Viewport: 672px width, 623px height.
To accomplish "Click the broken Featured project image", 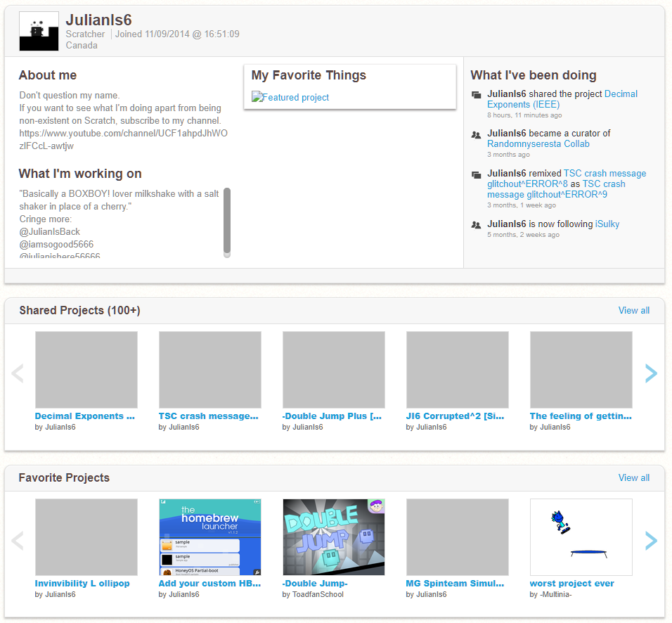I will (290, 98).
